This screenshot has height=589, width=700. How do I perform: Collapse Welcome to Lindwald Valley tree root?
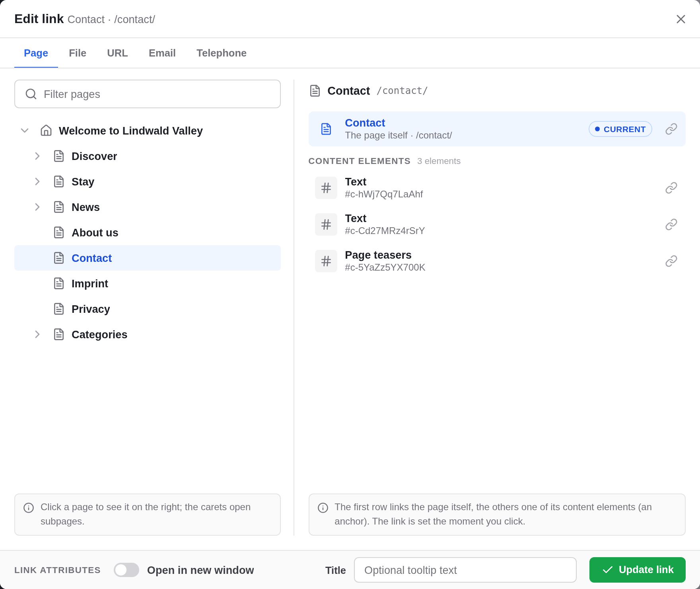[x=25, y=131]
